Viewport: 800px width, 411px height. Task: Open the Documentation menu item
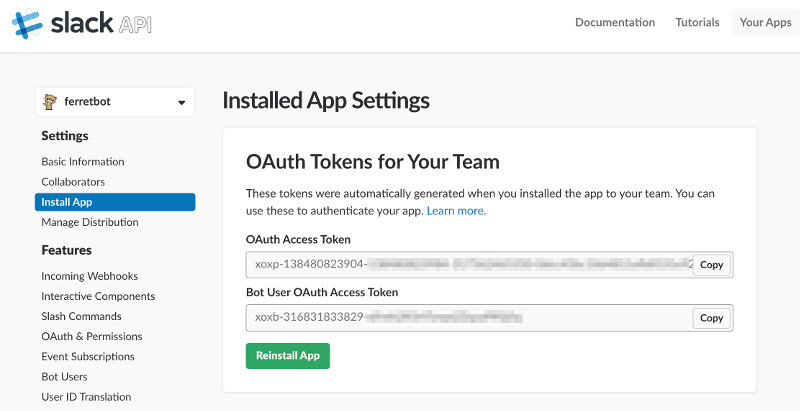tap(615, 22)
